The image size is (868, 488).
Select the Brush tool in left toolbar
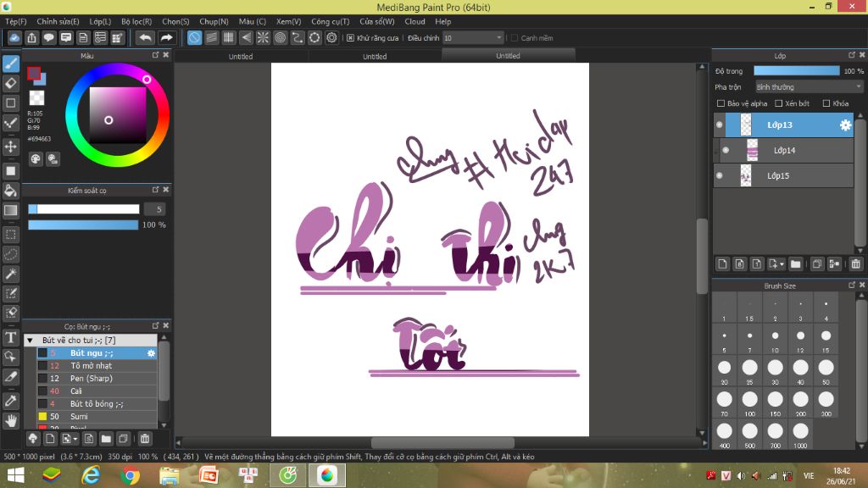(10, 64)
